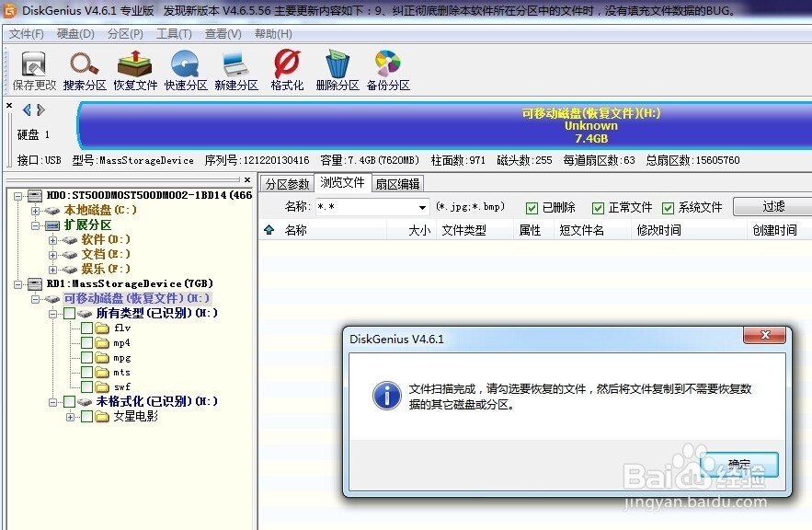Check the mp4 folder checkbox
Viewport: 812px width, 530px height.
pos(87,343)
